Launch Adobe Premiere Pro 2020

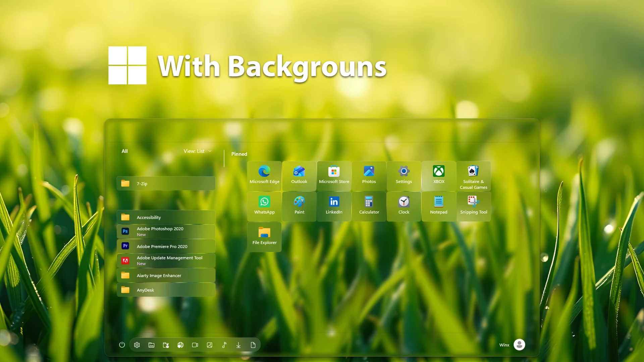(166, 246)
